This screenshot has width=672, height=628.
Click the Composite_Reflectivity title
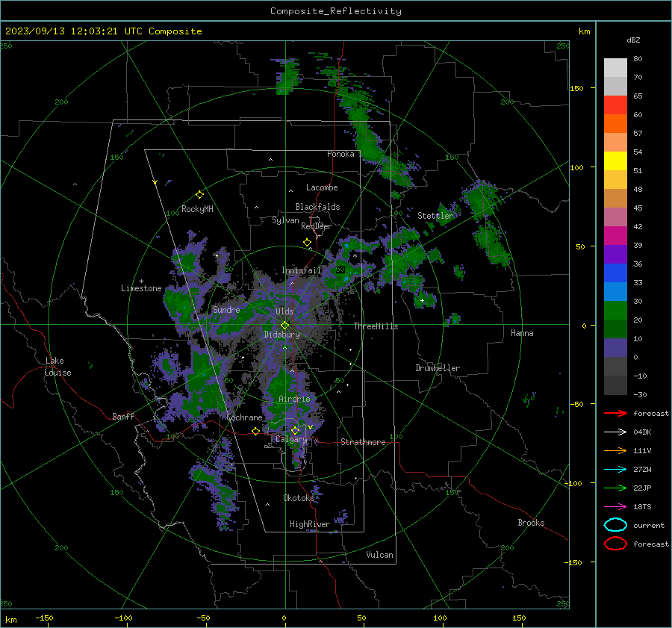(x=335, y=11)
